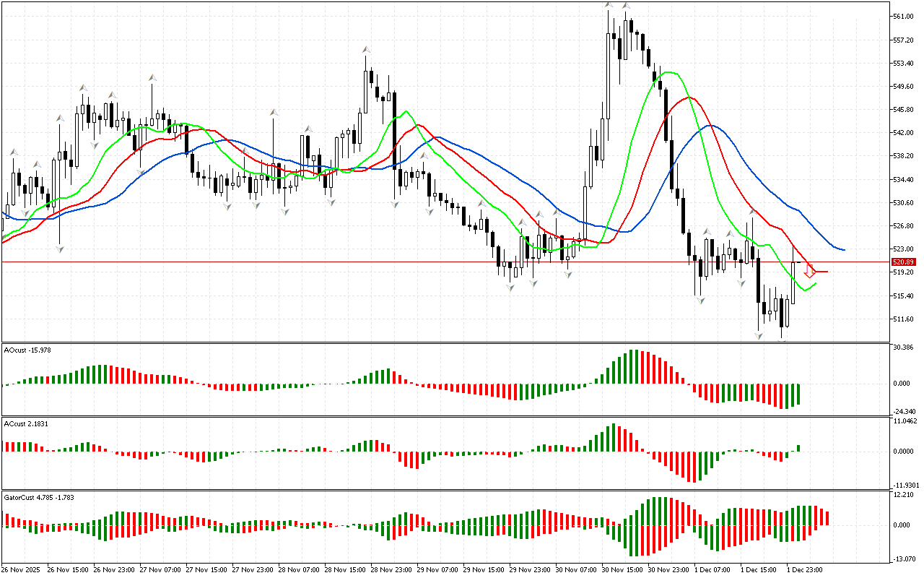Click the red 520.89 current price tag

(x=904, y=262)
